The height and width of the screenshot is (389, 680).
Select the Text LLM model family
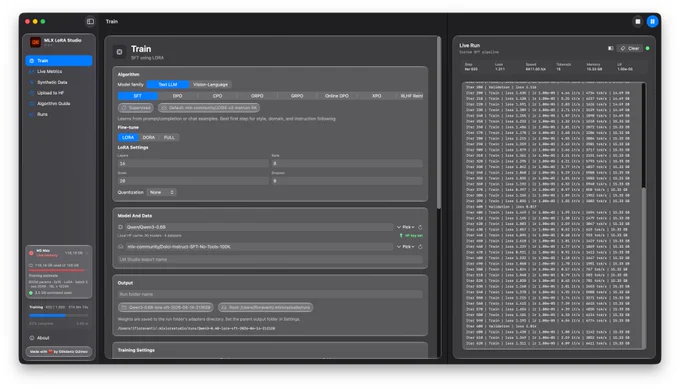coord(168,85)
